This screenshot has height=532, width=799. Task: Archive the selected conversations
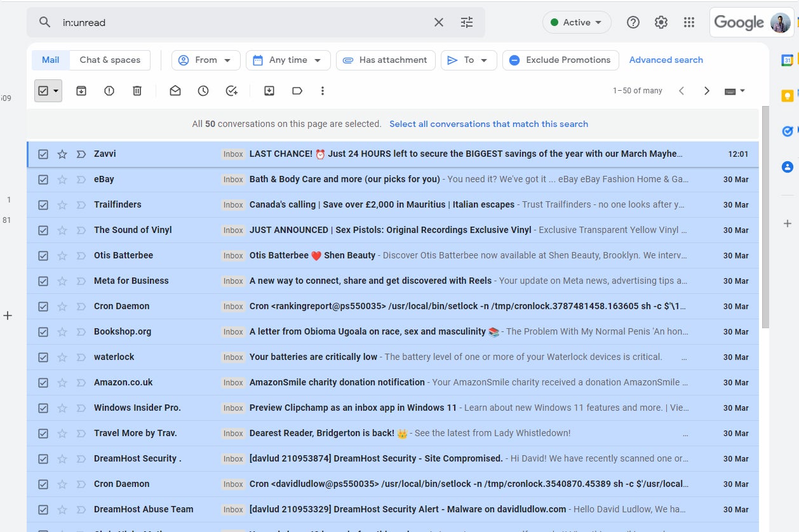81,91
